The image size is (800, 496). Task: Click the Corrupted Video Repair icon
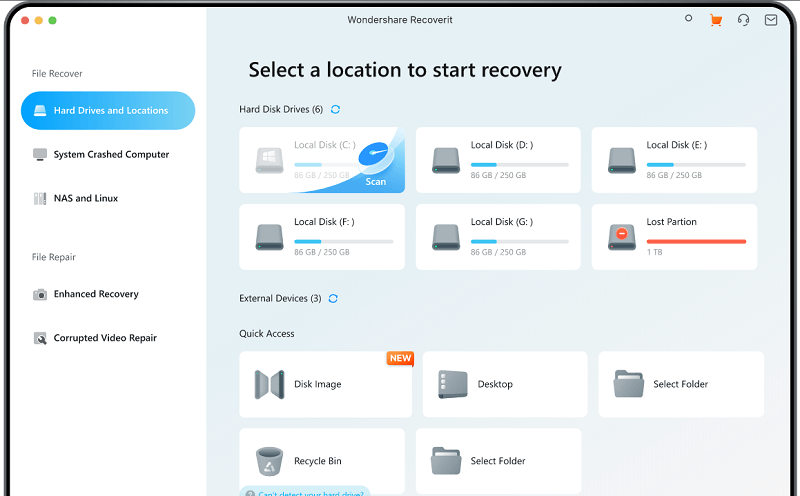[40, 338]
